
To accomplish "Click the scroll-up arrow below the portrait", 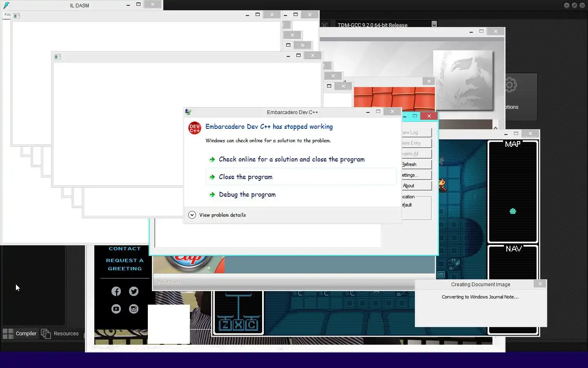I will click(x=495, y=128).
